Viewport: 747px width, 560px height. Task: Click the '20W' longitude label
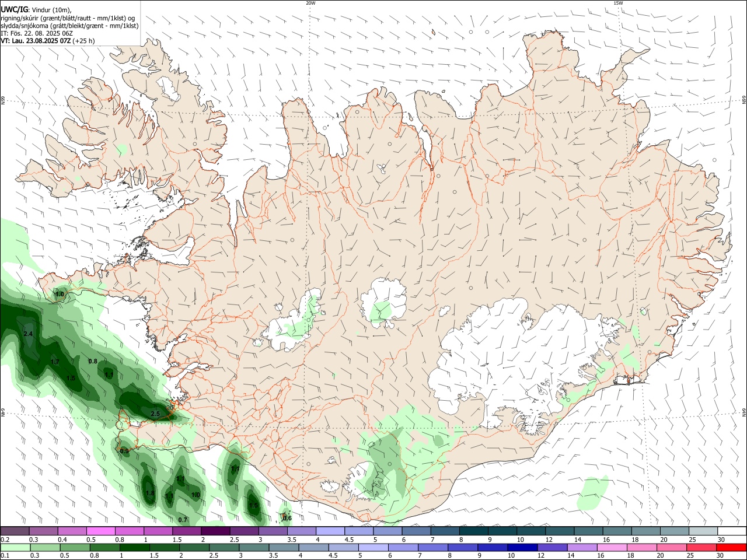(310, 3)
